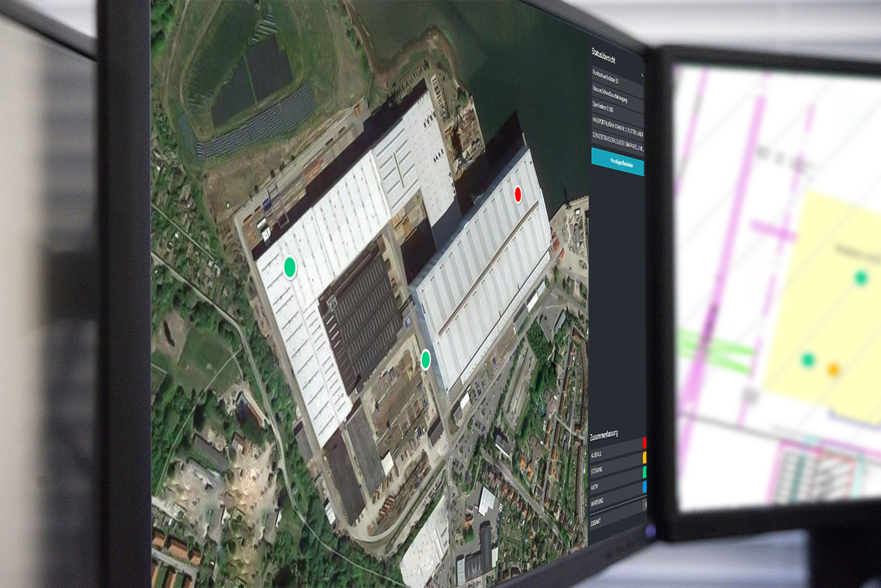Viewport: 881px width, 588px height.
Task: Select the large green marker on left hall
Action: coord(290,265)
